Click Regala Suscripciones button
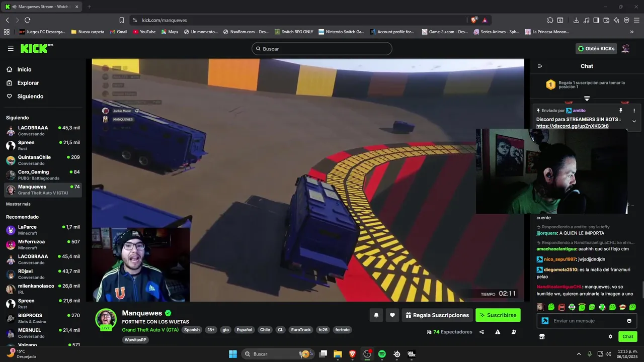This screenshot has height=362, width=644. coord(437,315)
